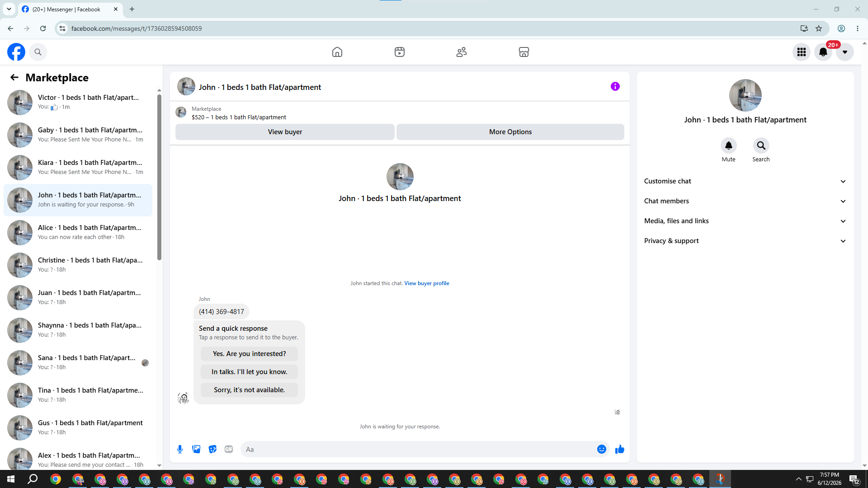Attach a photo or file
The width and height of the screenshot is (868, 488).
196,449
